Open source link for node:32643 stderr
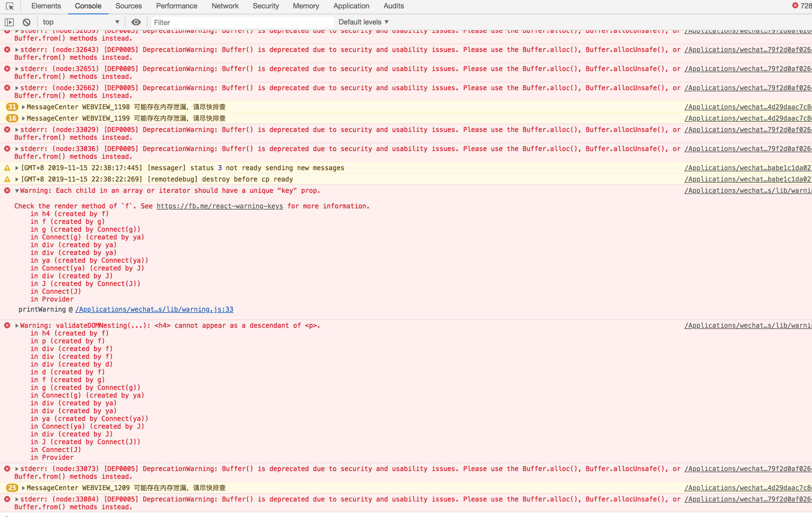 click(x=748, y=50)
